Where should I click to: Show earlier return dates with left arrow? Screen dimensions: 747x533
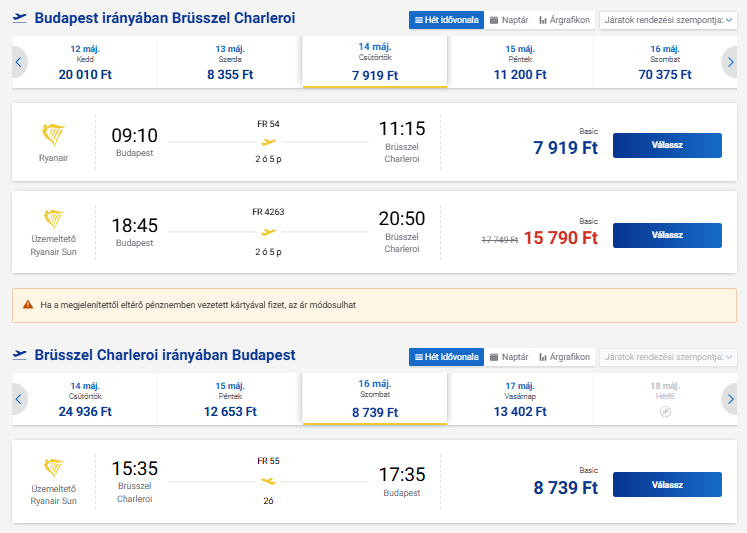18,398
